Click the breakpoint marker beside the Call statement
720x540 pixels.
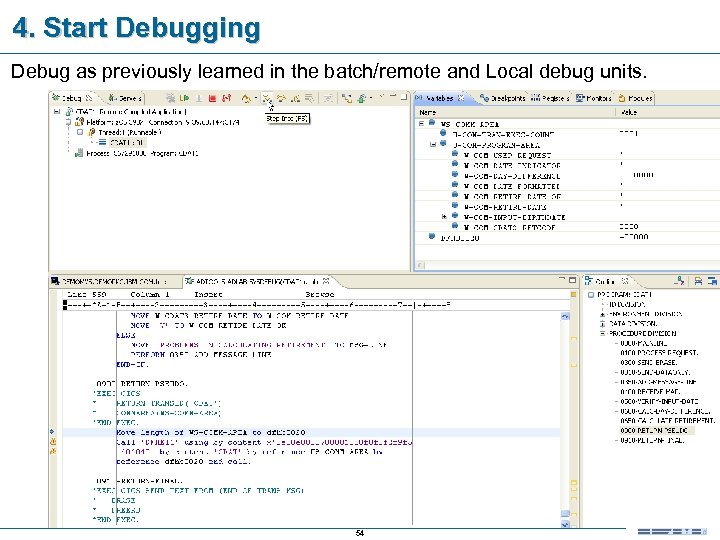click(53, 442)
